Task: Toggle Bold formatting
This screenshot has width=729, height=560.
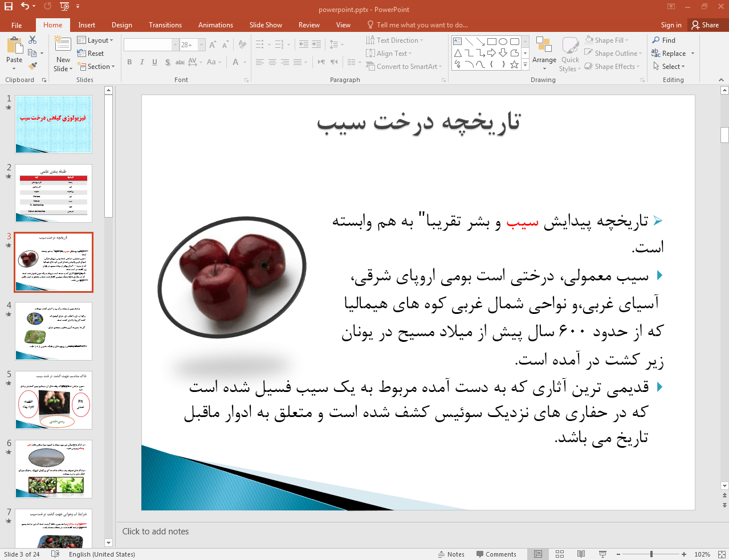Action: tap(129, 62)
